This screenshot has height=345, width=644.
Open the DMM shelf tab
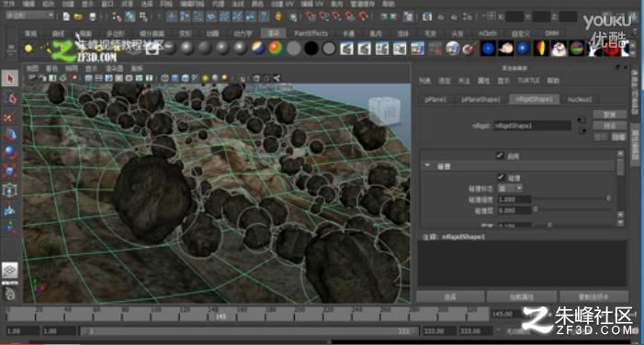(x=551, y=33)
